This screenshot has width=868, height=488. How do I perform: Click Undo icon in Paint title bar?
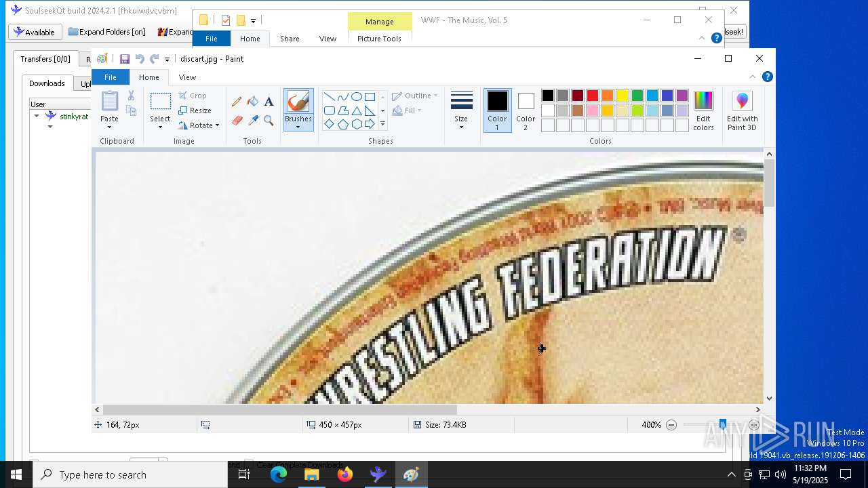click(x=140, y=59)
